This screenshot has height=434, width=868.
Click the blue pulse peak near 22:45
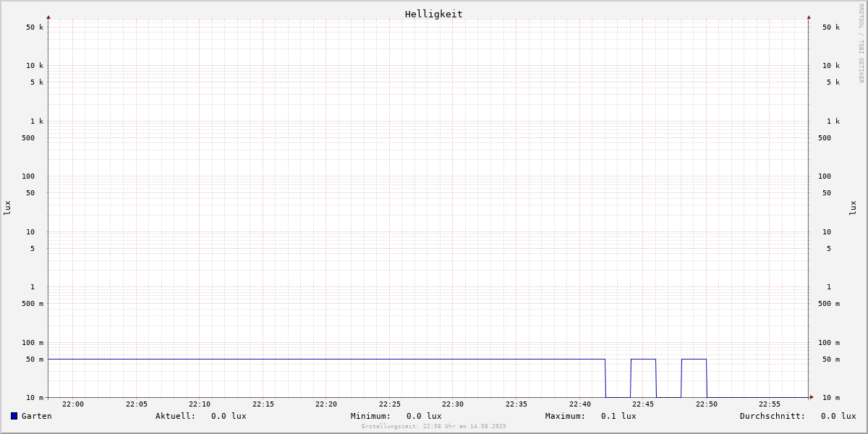(643, 359)
